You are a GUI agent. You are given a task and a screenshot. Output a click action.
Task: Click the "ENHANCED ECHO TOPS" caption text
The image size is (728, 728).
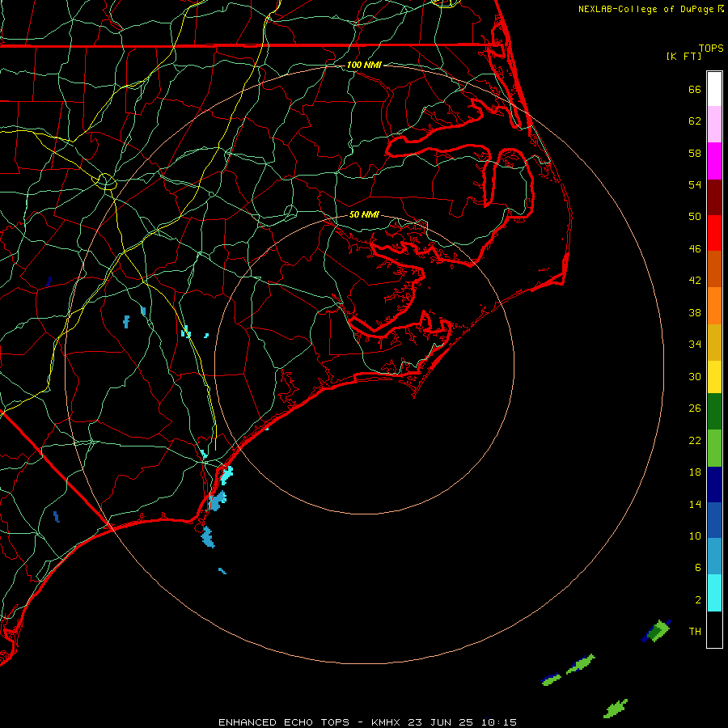point(284,722)
